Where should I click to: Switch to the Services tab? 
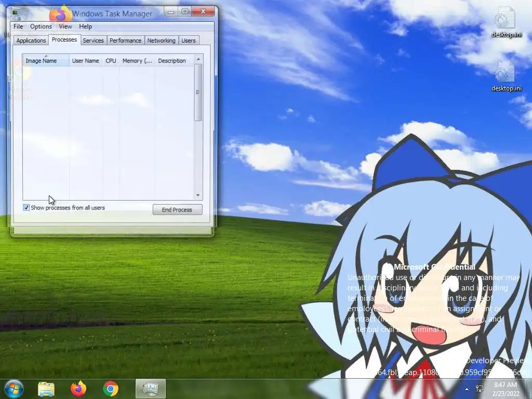click(93, 41)
